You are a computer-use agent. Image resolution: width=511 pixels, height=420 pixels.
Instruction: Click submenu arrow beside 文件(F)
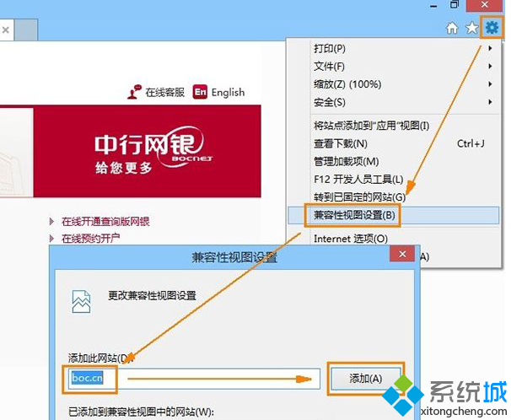point(490,67)
